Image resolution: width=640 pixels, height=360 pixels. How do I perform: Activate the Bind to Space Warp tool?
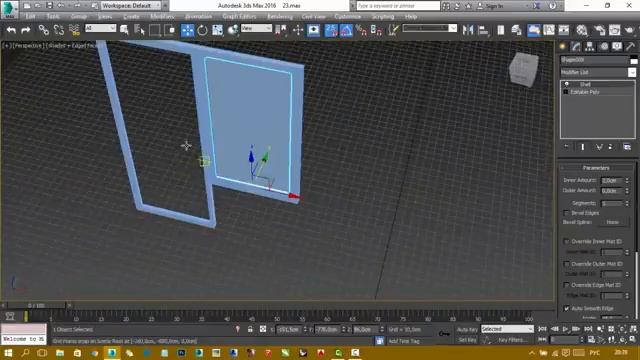[74, 30]
